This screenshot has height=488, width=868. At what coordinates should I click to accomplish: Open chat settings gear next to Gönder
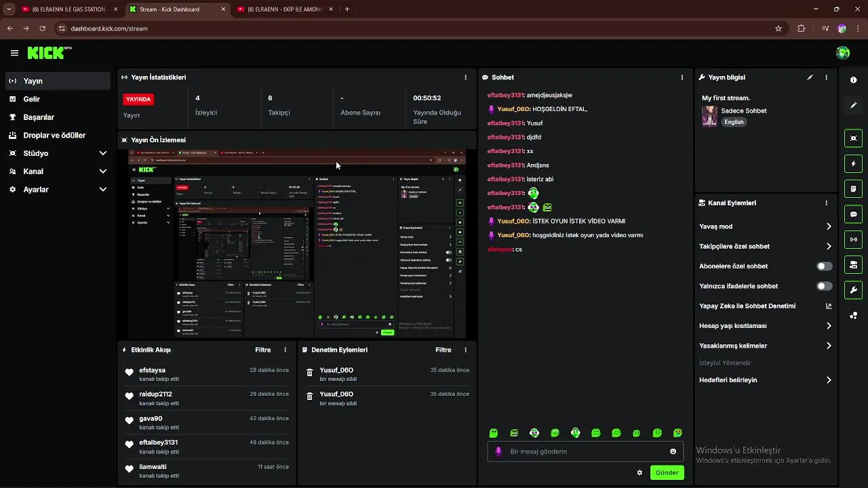point(639,472)
